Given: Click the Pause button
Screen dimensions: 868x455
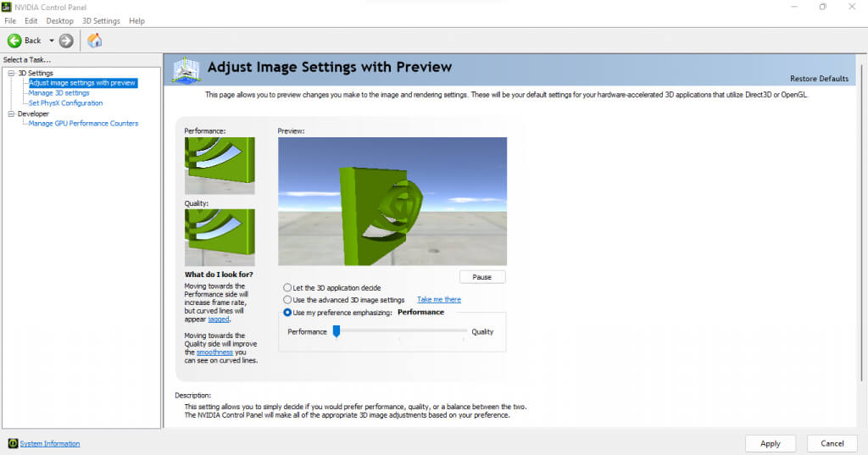Looking at the screenshot, I should click(482, 277).
